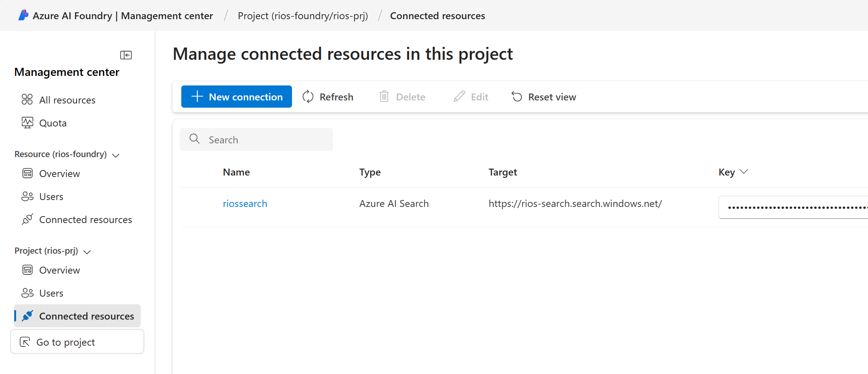868x374 pixels.
Task: Click the Quota monitor icon
Action: 27,123
